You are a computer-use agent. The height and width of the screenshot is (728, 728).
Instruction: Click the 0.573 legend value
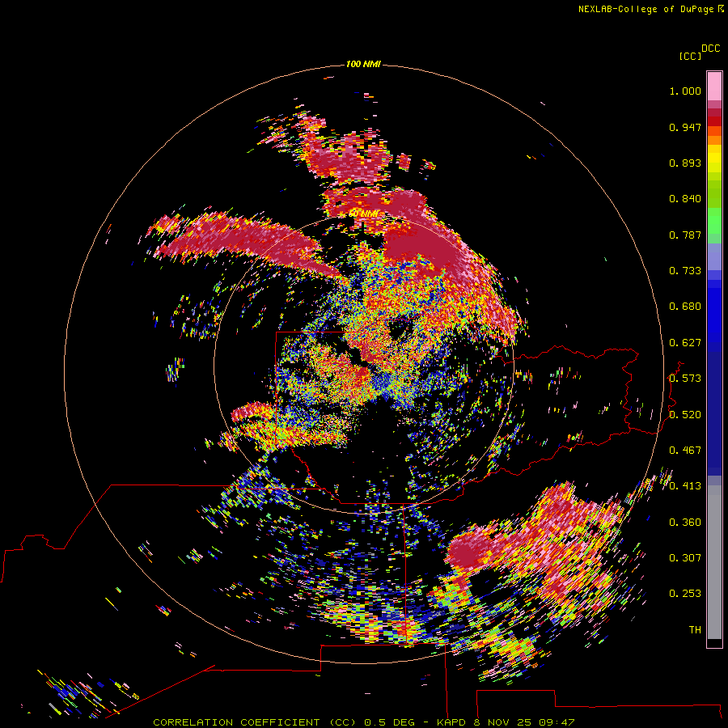pos(685,379)
